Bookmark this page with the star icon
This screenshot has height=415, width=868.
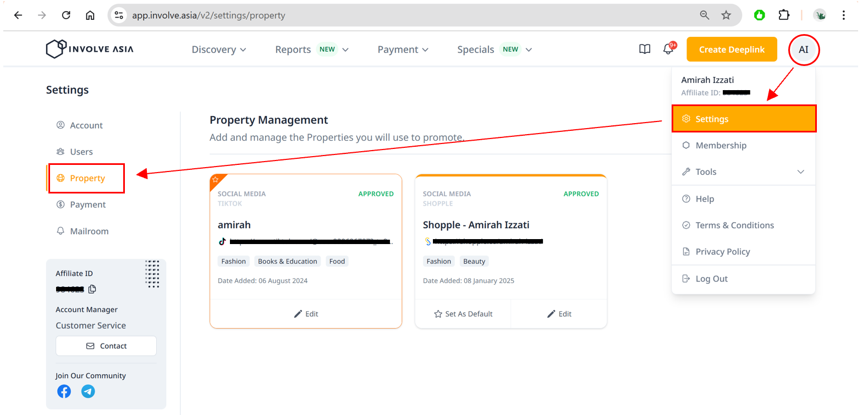[x=726, y=15]
